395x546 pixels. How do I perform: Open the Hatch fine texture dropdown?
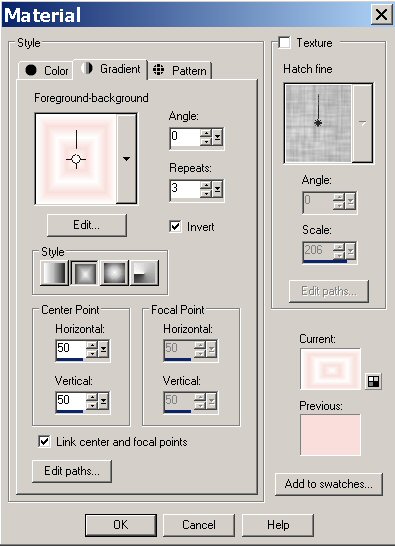[x=363, y=123]
